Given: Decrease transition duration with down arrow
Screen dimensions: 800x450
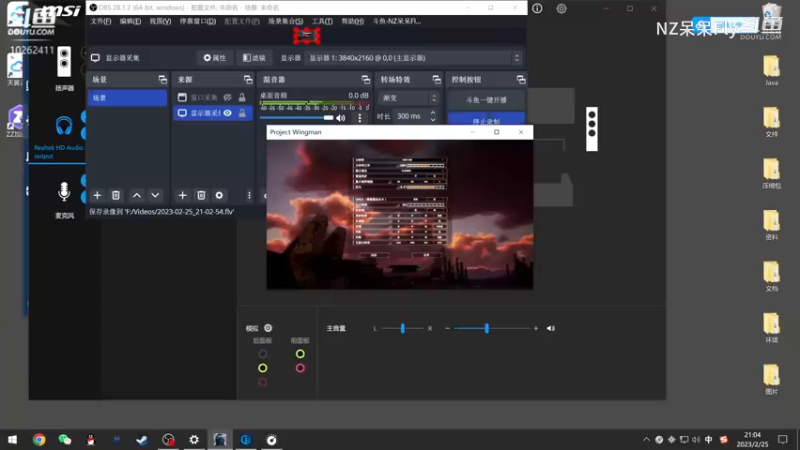Looking at the screenshot, I should (x=433, y=119).
